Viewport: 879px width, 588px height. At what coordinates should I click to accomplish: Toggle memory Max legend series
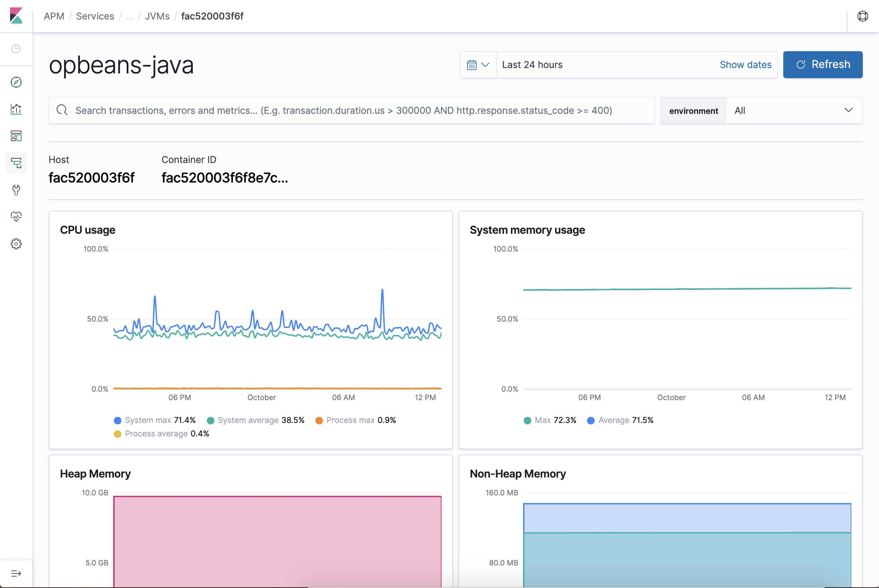tap(550, 420)
